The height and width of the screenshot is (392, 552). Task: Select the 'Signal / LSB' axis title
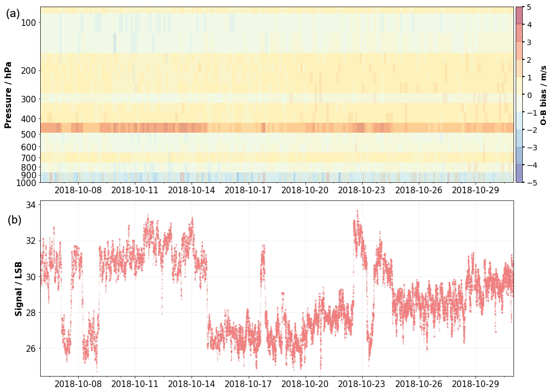pos(18,288)
